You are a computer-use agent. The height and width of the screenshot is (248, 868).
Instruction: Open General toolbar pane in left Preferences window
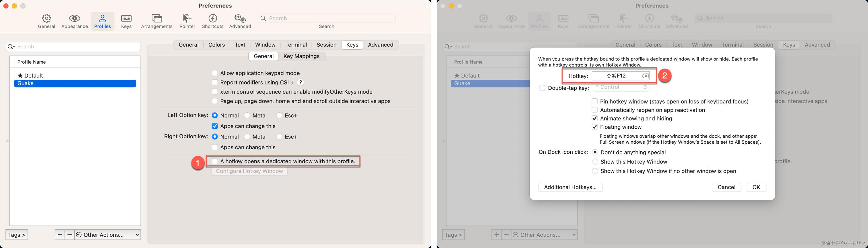[46, 21]
